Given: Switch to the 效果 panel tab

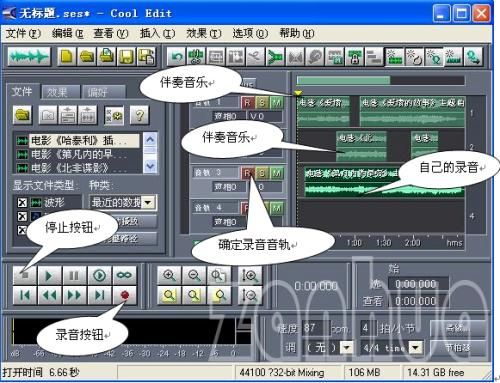Looking at the screenshot, I should (60, 92).
